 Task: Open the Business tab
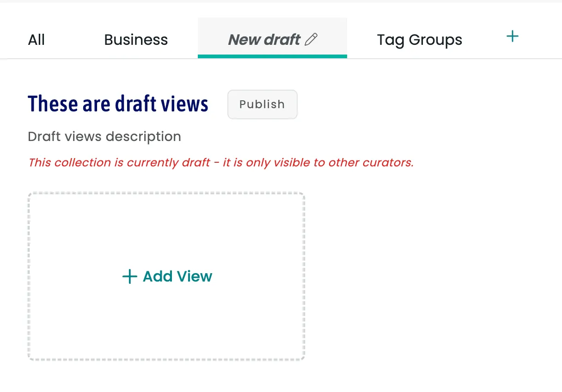(x=136, y=40)
